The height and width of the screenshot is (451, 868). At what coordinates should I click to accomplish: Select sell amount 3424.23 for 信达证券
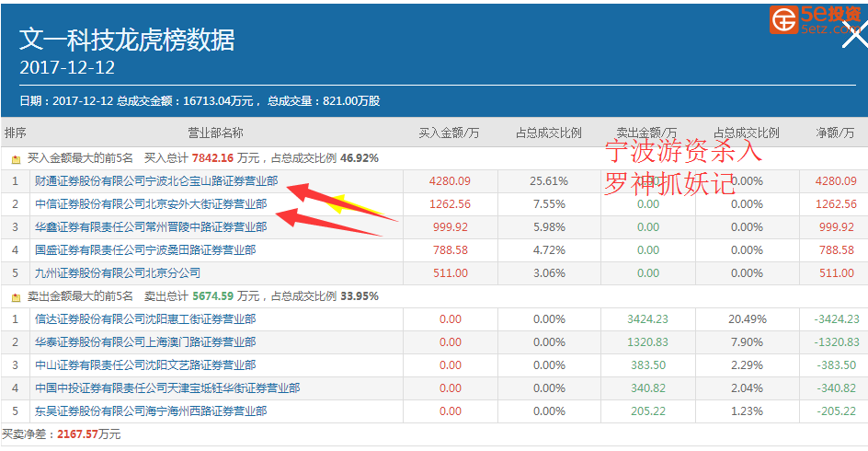[x=647, y=319]
